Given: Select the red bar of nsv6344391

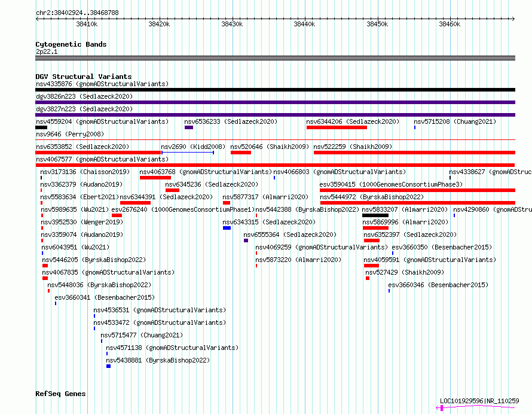Looking at the screenshot, I should (x=135, y=203).
